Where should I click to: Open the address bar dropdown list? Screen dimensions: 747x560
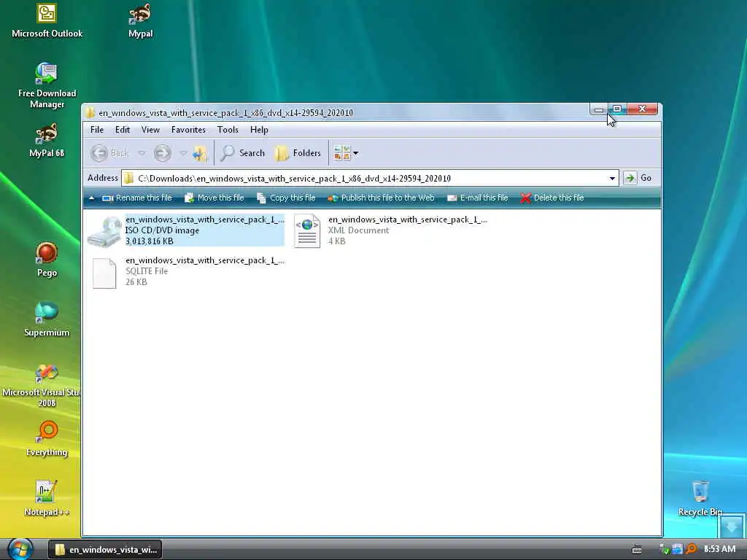pyautogui.click(x=612, y=178)
